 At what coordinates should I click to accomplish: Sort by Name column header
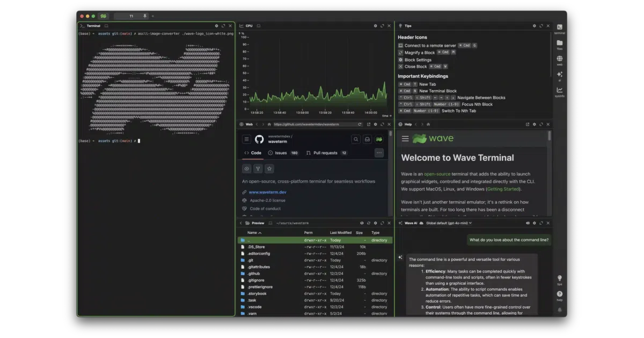(x=254, y=233)
